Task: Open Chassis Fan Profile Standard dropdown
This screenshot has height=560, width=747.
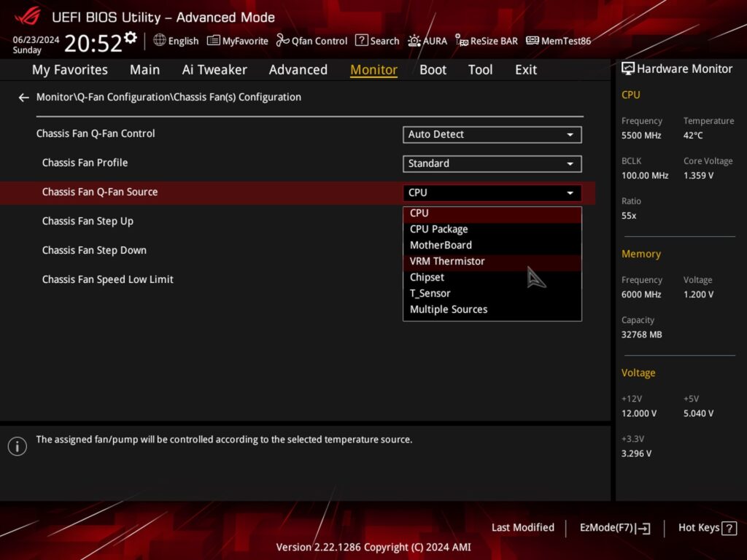Action: click(492, 164)
